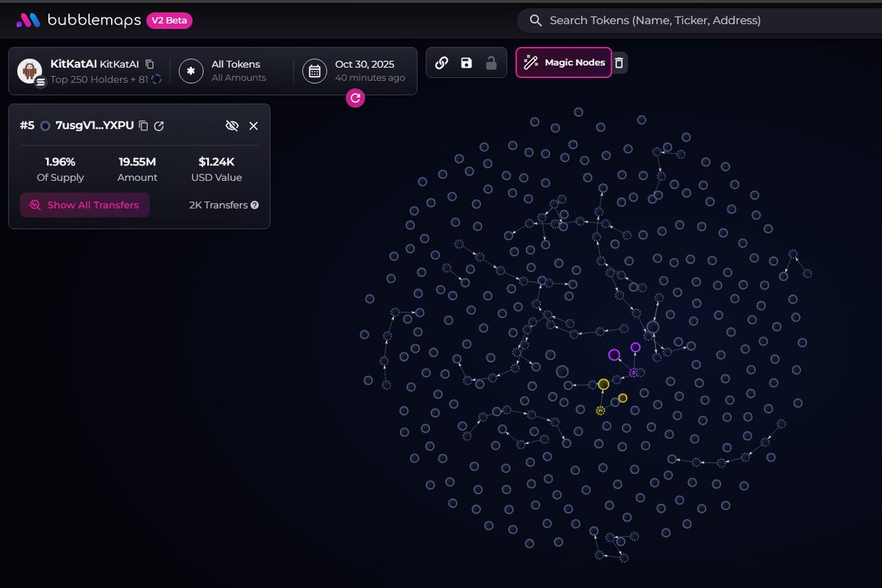Click the V2 Beta badge
Image resolution: width=882 pixels, height=588 pixels.
coord(169,21)
